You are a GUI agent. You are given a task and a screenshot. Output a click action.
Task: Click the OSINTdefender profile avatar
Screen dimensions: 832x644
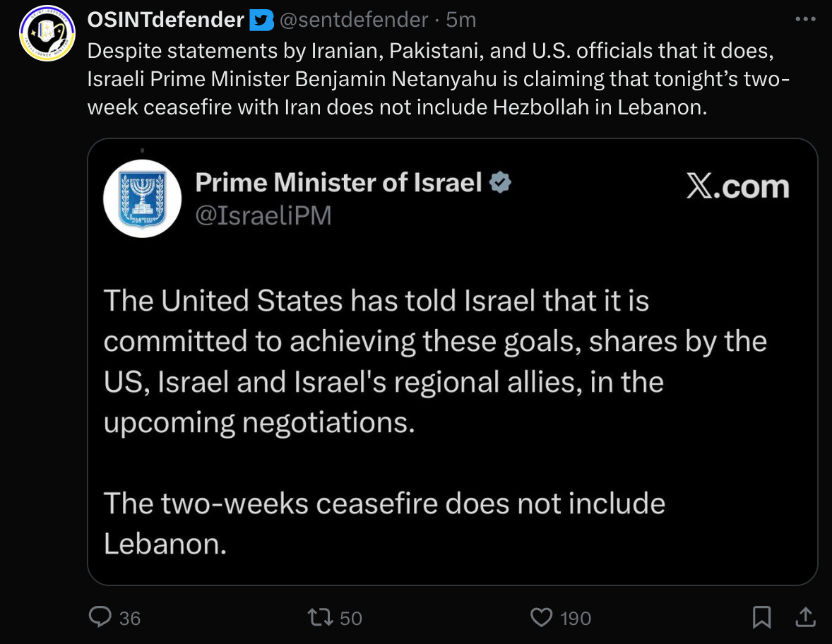coord(47,33)
